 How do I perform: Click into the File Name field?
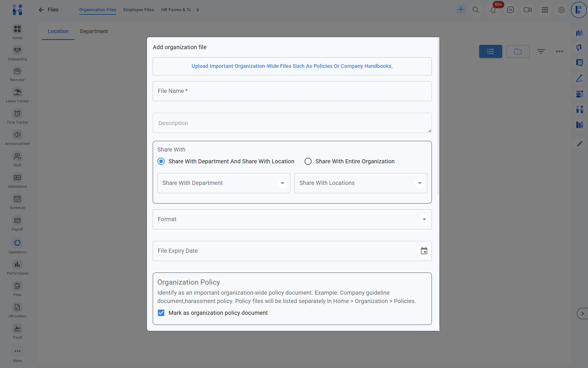pos(292,91)
